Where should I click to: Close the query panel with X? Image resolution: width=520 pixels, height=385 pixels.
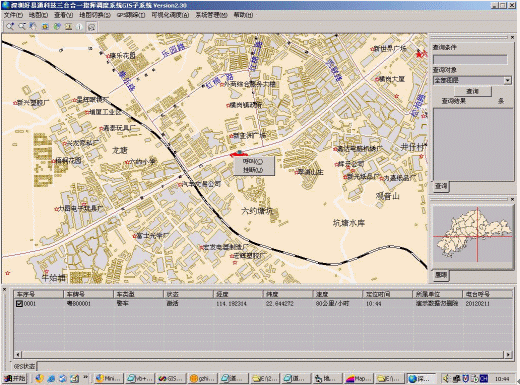coord(513,37)
